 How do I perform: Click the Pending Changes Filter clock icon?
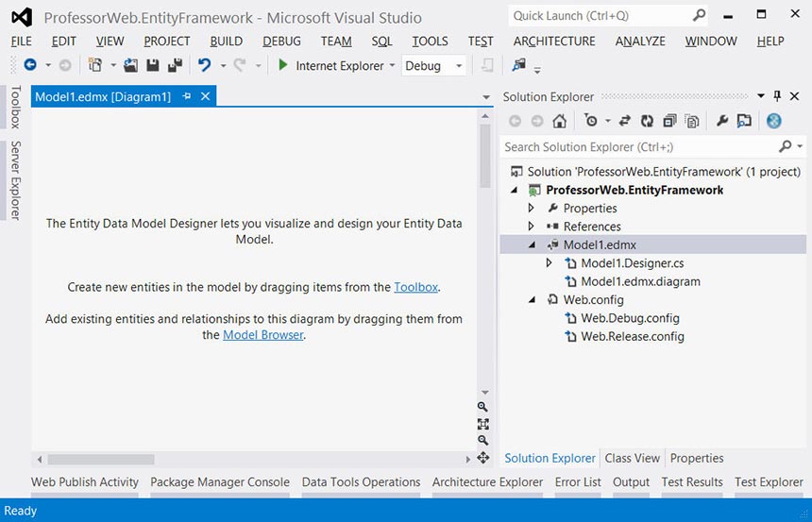pos(590,121)
